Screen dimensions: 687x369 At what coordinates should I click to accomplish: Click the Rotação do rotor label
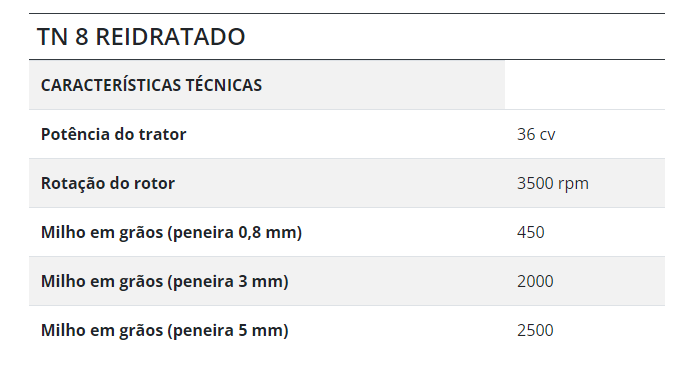click(108, 183)
